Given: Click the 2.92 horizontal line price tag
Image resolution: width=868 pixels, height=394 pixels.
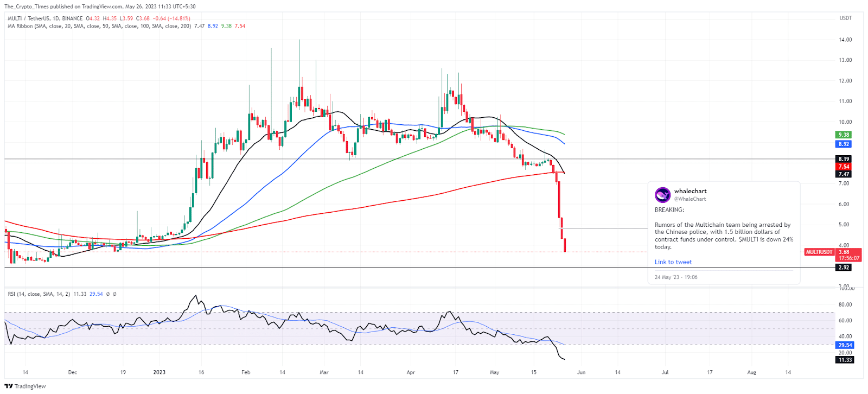Looking at the screenshot, I should tap(844, 268).
